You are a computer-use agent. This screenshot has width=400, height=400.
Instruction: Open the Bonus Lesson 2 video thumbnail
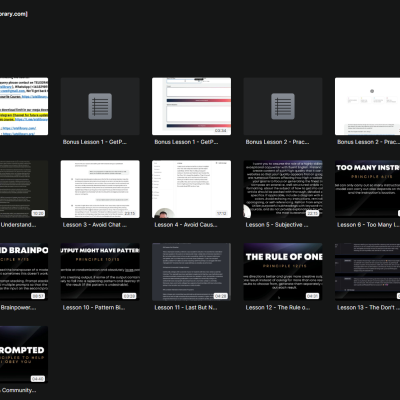pyautogui.click(x=367, y=106)
